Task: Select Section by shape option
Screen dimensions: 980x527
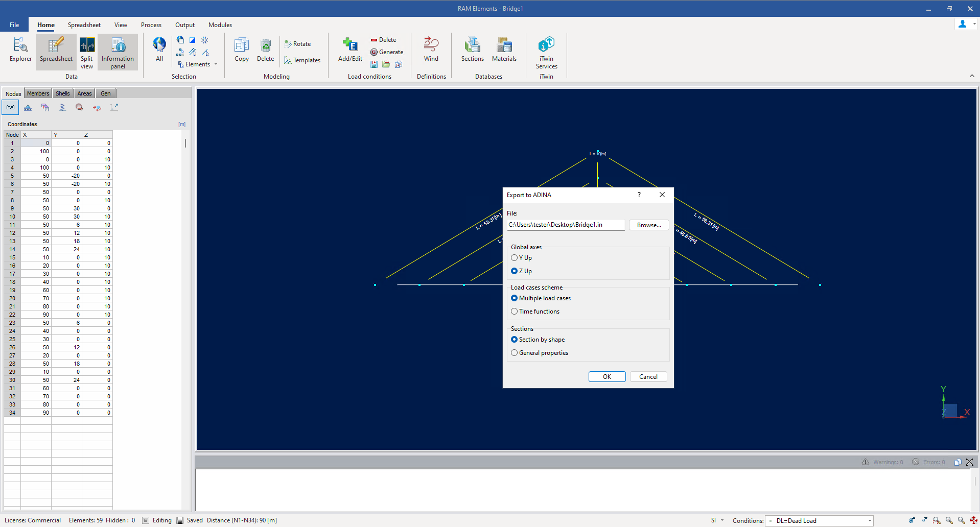Action: (x=538, y=340)
